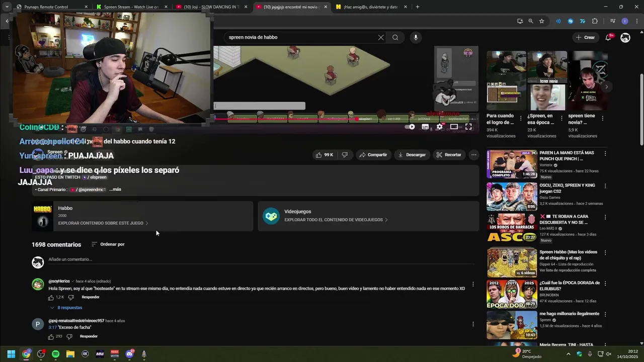Switch to Joji SLOW DANCING tab
Screen dimensions: 644x362
[212, 7]
